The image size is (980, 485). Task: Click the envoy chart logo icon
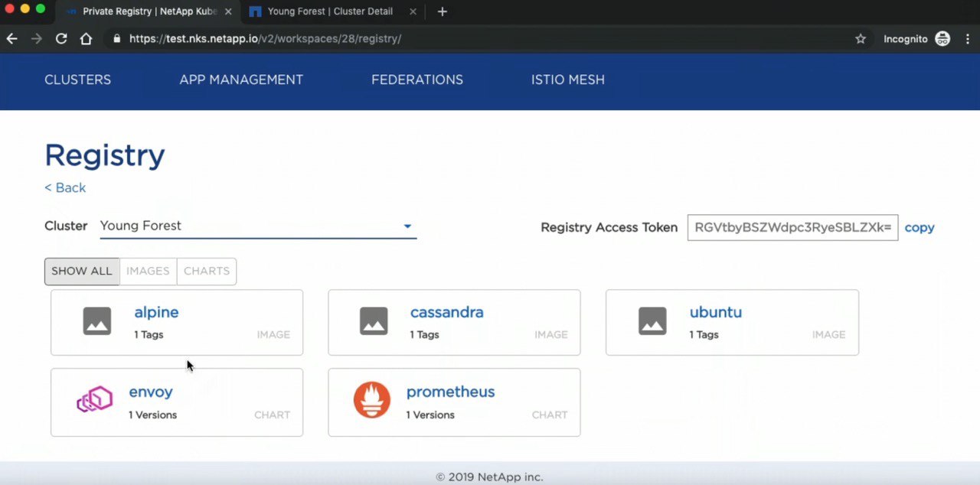point(95,400)
